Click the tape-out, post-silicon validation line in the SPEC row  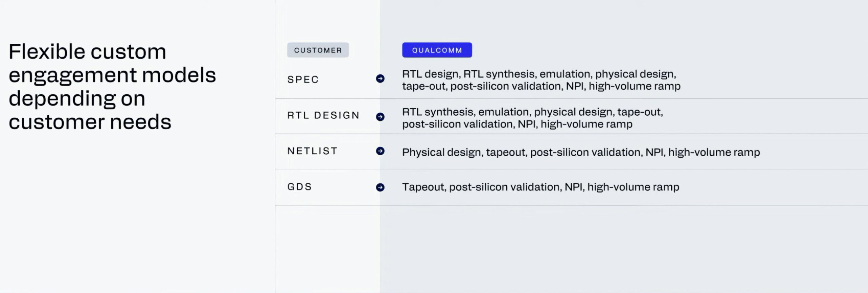[541, 86]
